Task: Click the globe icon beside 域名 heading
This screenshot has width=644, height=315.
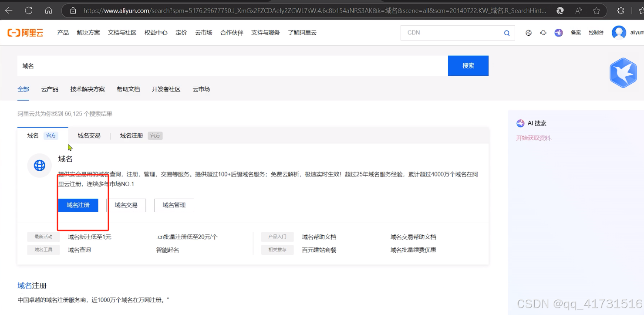Action: pyautogui.click(x=40, y=166)
